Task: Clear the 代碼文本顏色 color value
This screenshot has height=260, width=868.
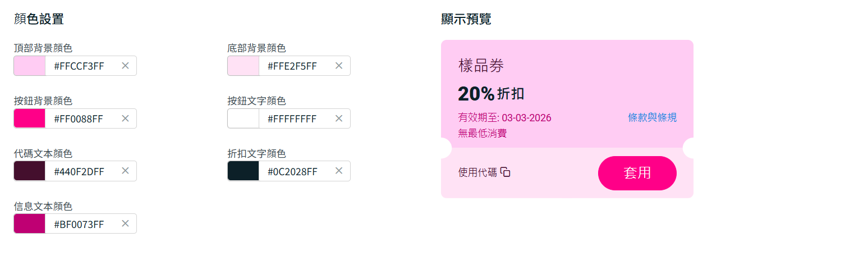Action: 125,171
